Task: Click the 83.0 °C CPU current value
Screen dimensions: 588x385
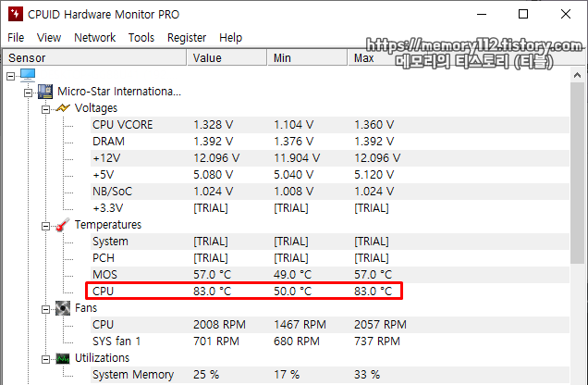Action: click(x=213, y=292)
